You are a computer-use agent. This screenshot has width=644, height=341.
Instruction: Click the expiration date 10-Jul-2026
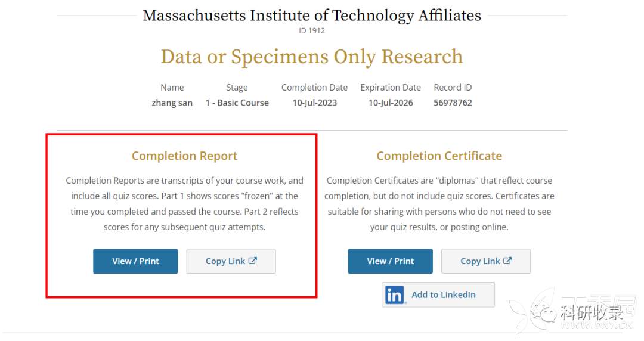(391, 103)
